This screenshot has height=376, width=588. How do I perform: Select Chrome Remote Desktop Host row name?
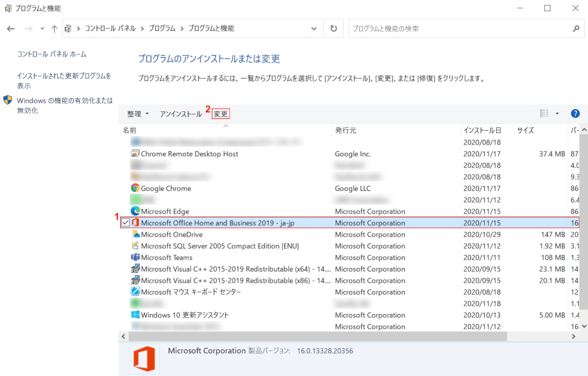(x=189, y=154)
